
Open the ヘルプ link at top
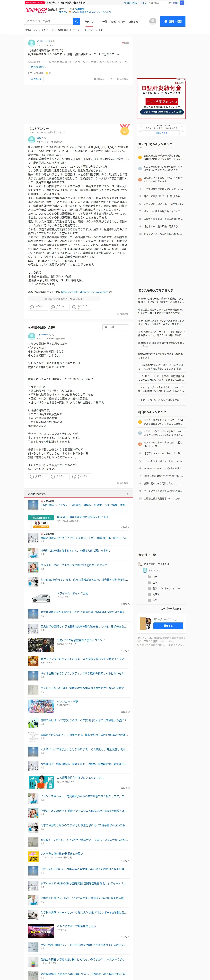143,3
